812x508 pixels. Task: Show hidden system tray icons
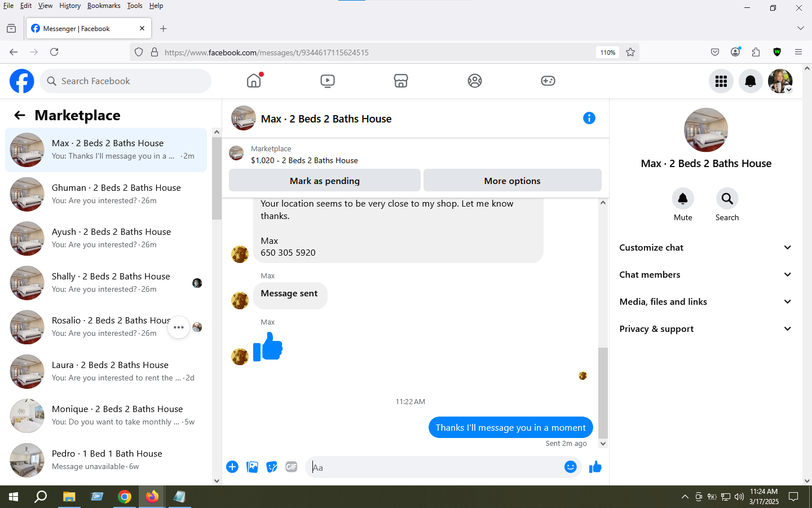685,497
